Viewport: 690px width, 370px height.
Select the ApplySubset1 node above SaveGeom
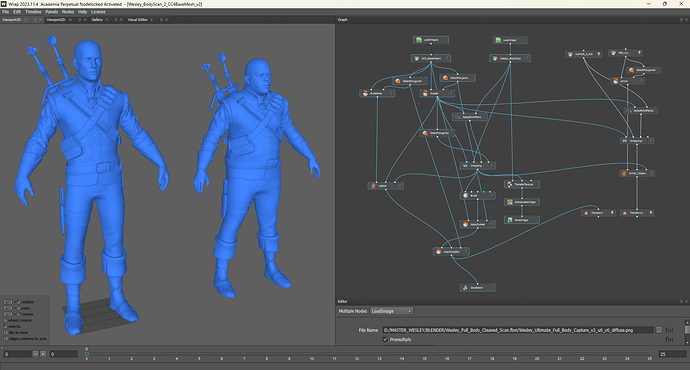point(451,252)
